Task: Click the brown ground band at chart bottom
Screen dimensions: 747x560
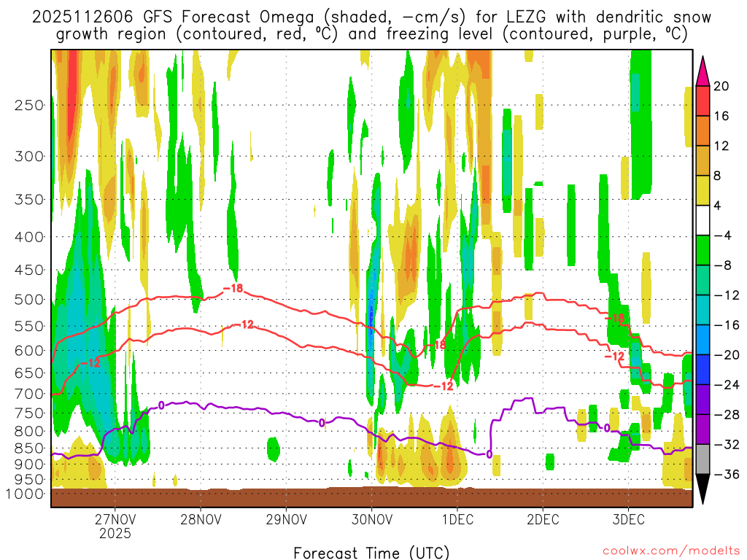Action: pyautogui.click(x=371, y=498)
